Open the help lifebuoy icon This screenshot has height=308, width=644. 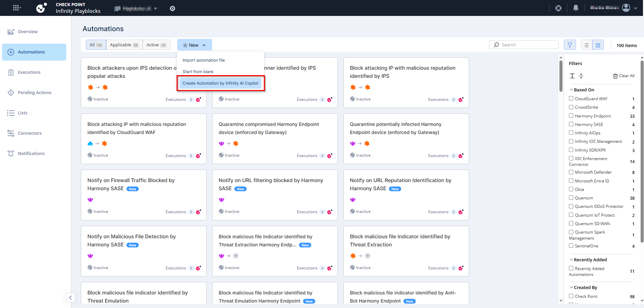(x=558, y=8)
